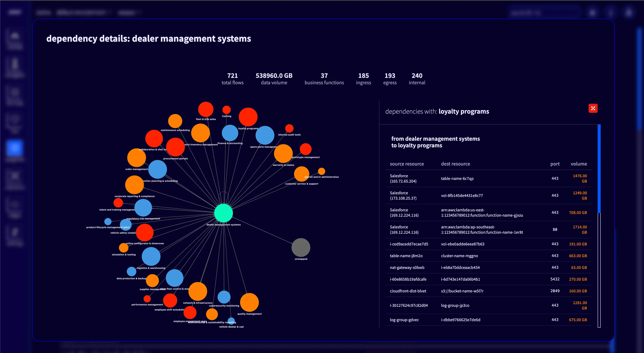Click the source resource column header
This screenshot has height=353, width=644.
[x=407, y=164]
